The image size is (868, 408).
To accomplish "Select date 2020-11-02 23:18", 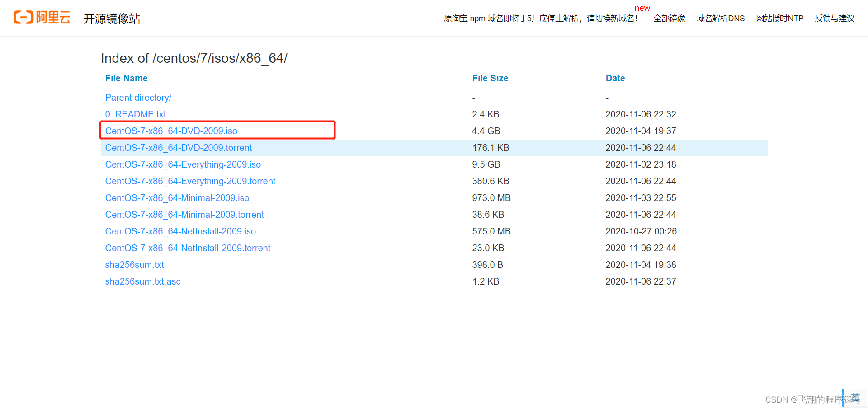I will (x=641, y=164).
